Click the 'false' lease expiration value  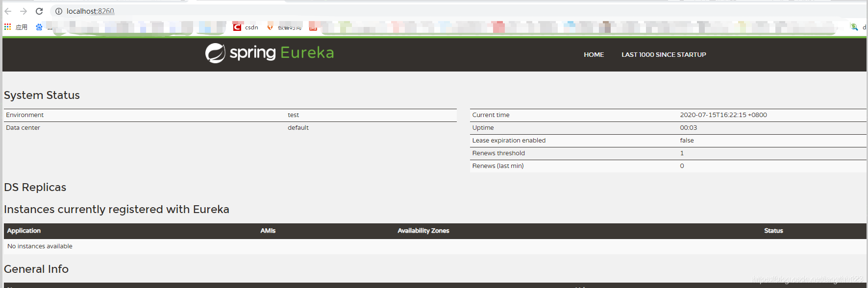click(x=687, y=141)
